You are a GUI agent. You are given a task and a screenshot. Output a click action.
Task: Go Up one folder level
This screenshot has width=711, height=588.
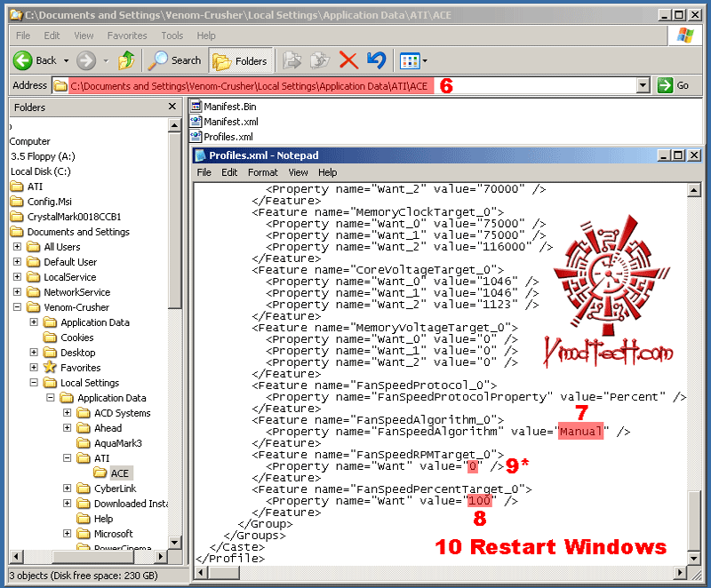[126, 60]
